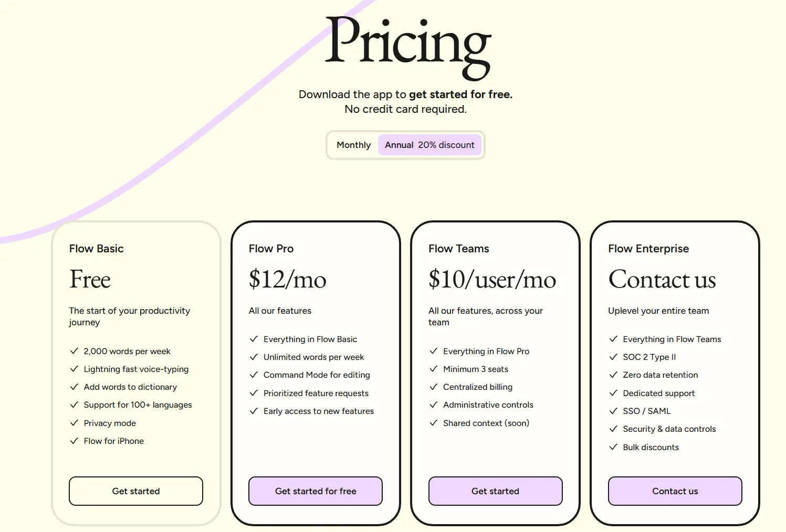Click checkmark next to Privacy mode

(74, 423)
